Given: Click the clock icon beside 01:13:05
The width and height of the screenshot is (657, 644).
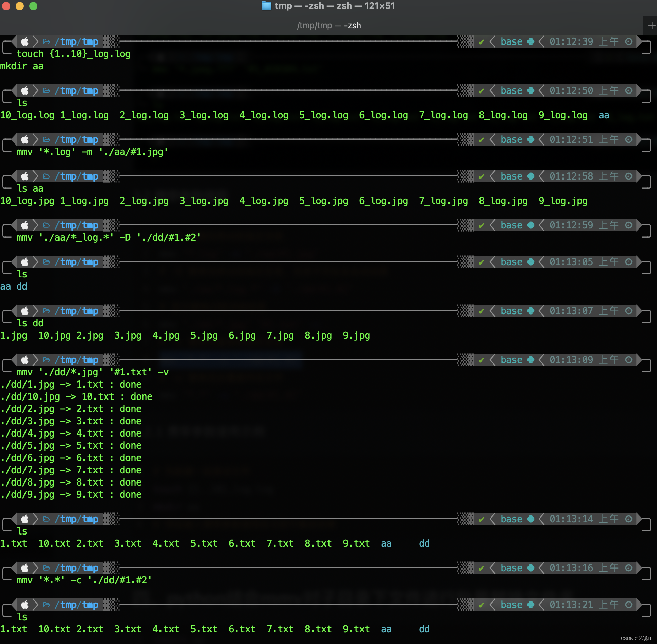Looking at the screenshot, I should click(629, 262).
